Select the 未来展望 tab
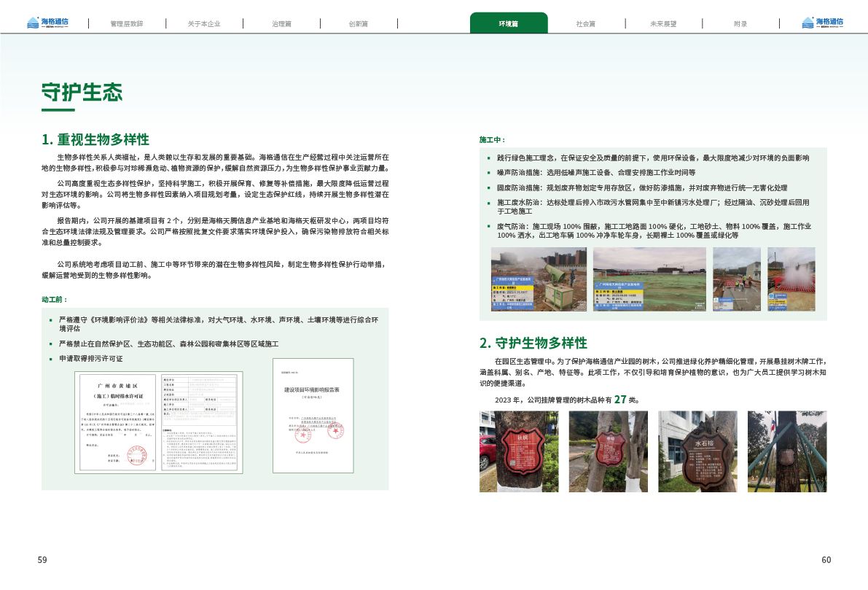 [x=662, y=23]
